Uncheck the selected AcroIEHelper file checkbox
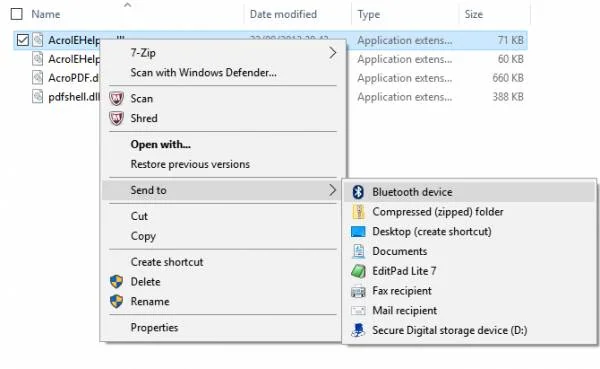The height and width of the screenshot is (369, 600). (x=23, y=40)
